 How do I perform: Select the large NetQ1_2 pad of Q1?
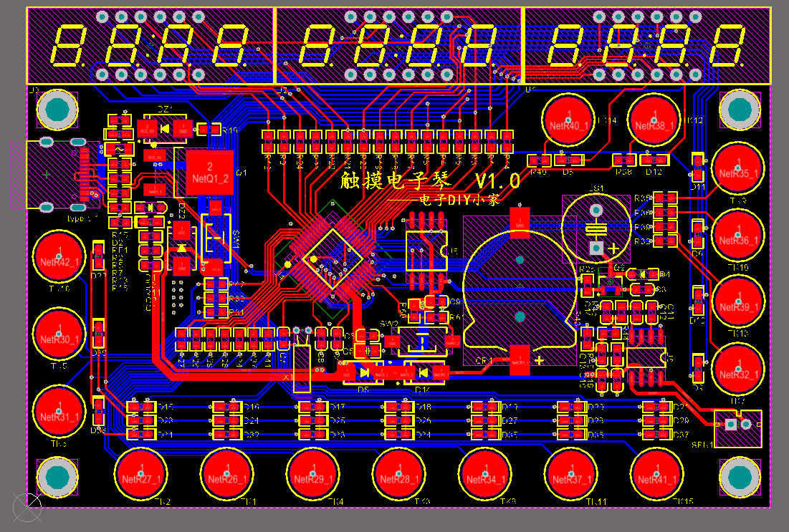pyautogui.click(x=210, y=172)
